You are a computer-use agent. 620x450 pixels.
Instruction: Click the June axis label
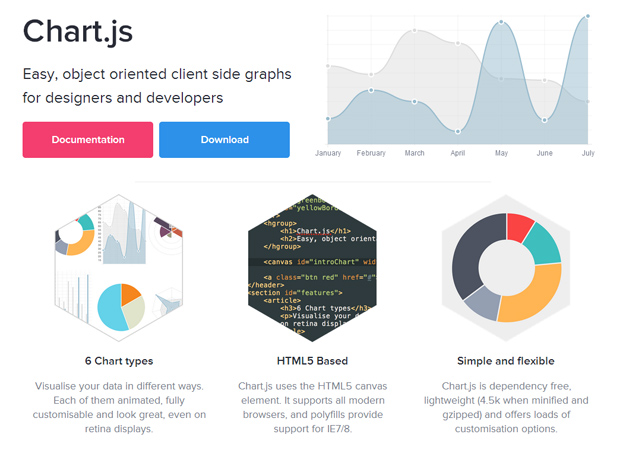[544, 153]
